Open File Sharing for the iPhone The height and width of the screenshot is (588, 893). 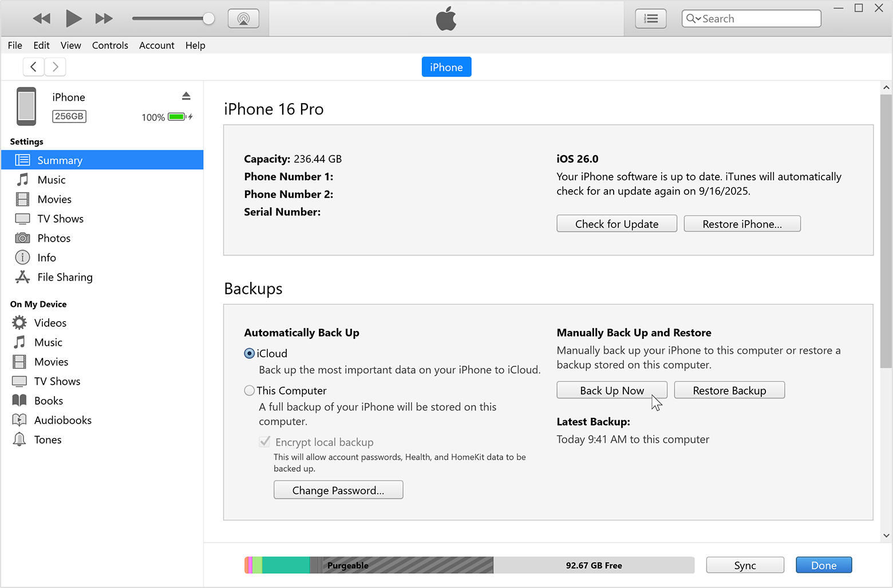pyautogui.click(x=64, y=277)
